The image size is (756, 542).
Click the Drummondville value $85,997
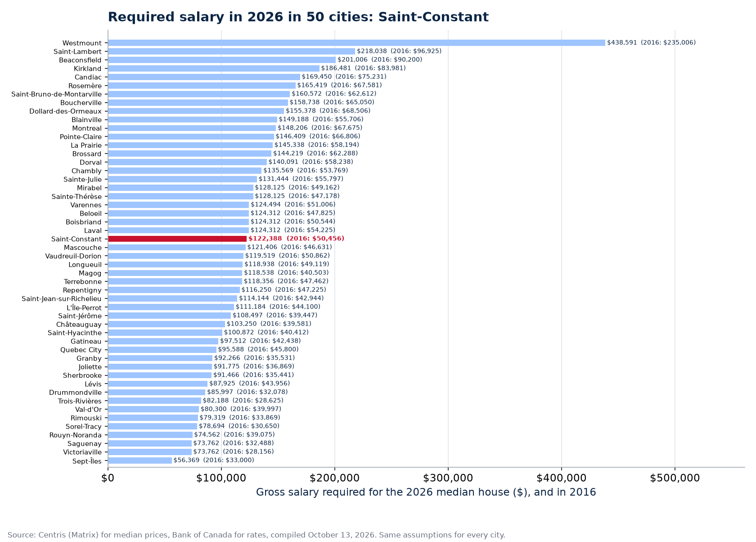247,392
